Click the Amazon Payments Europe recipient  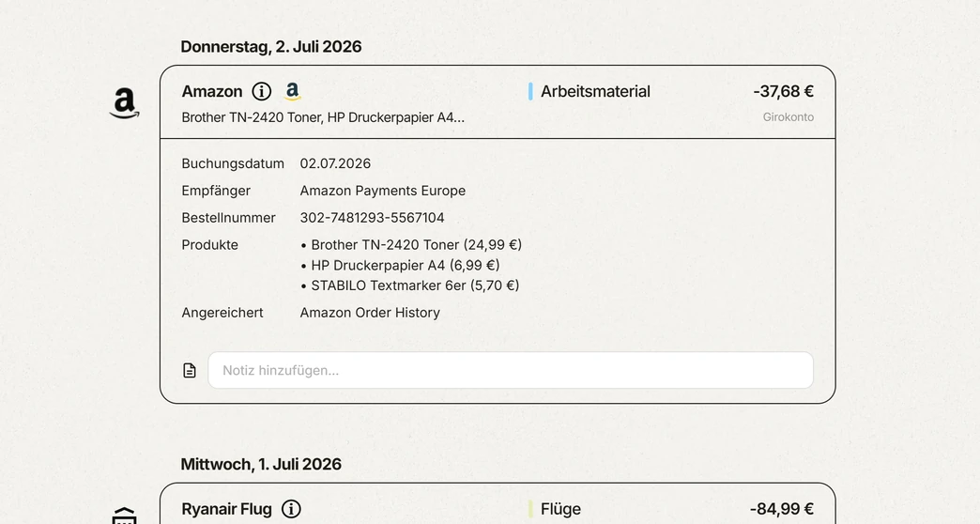tap(382, 191)
